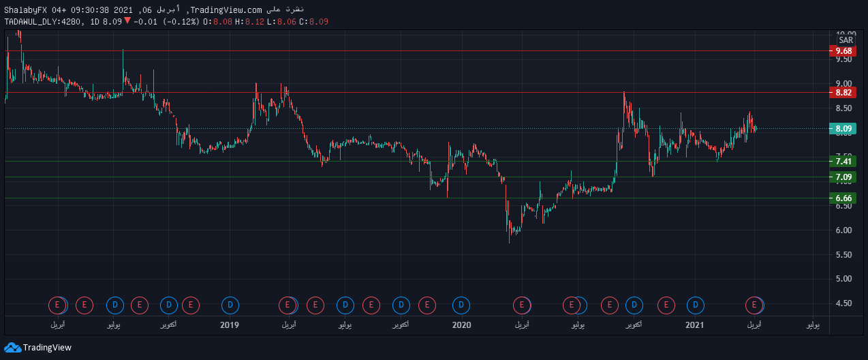868x360 pixels.
Task: Click the 2021 year label on time axis
Action: (694, 326)
